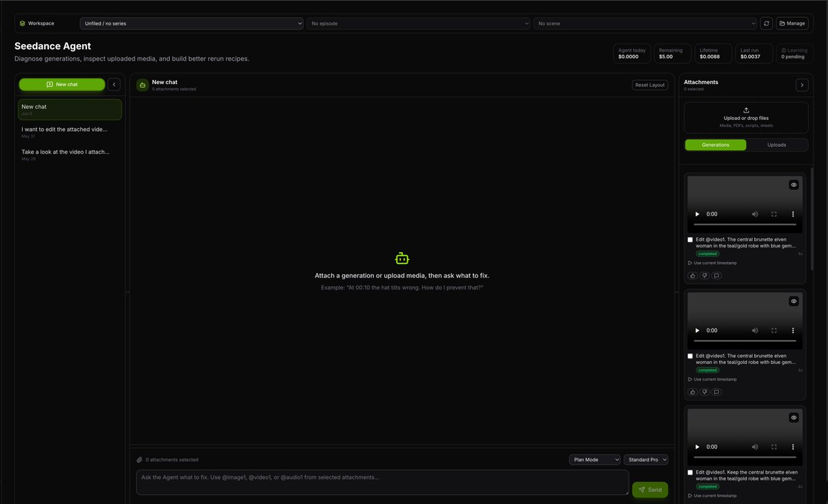
Task: Click the 'Remaining $5.00' stat card
Action: pyautogui.click(x=673, y=54)
